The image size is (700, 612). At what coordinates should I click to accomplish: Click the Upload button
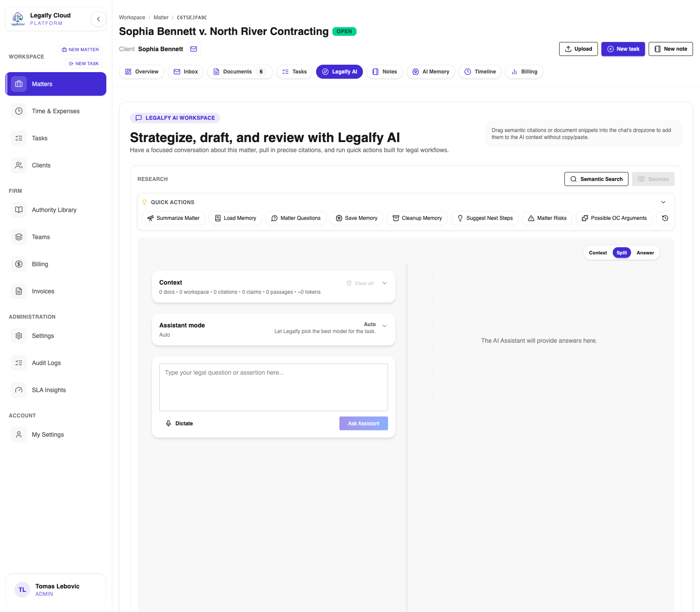(x=578, y=49)
